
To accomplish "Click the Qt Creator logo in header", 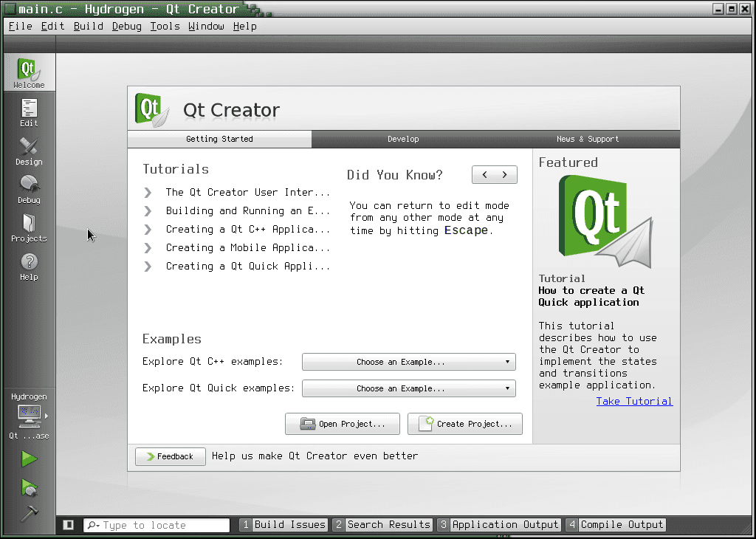I will [x=152, y=110].
